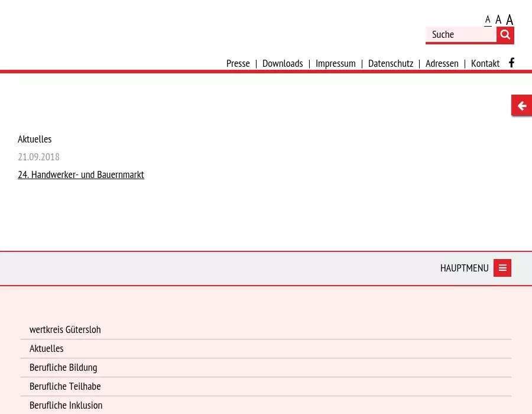
Task: Choose Berufliche Bildung from main menu
Action: point(63,367)
